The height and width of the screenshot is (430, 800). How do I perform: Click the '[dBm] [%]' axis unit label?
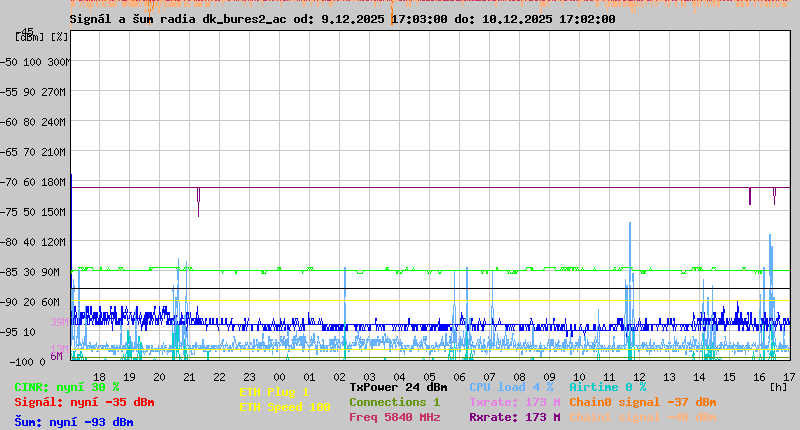[42, 37]
